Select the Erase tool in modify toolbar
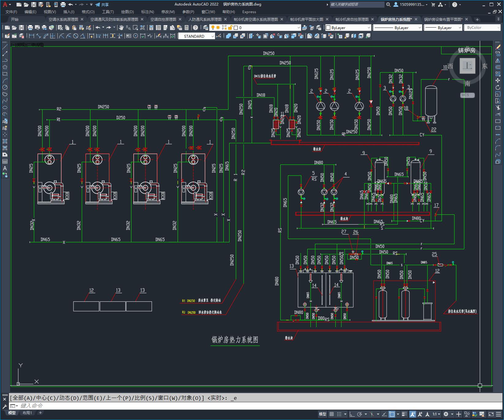The height and width of the screenshot is (420, 504). point(498,47)
